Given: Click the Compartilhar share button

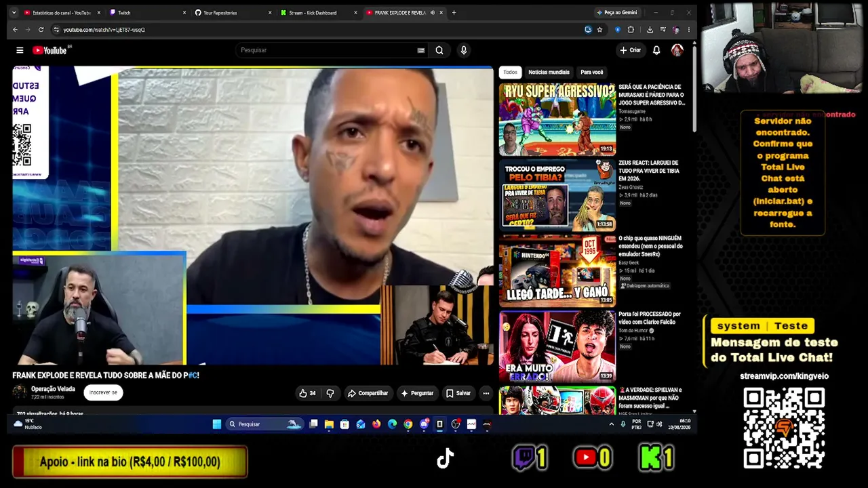Looking at the screenshot, I should (368, 393).
